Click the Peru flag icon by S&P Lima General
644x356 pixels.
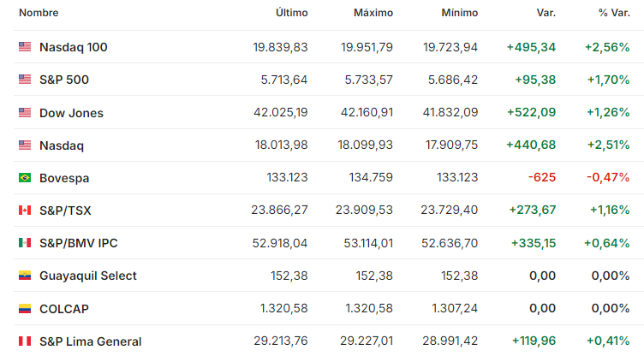25,341
